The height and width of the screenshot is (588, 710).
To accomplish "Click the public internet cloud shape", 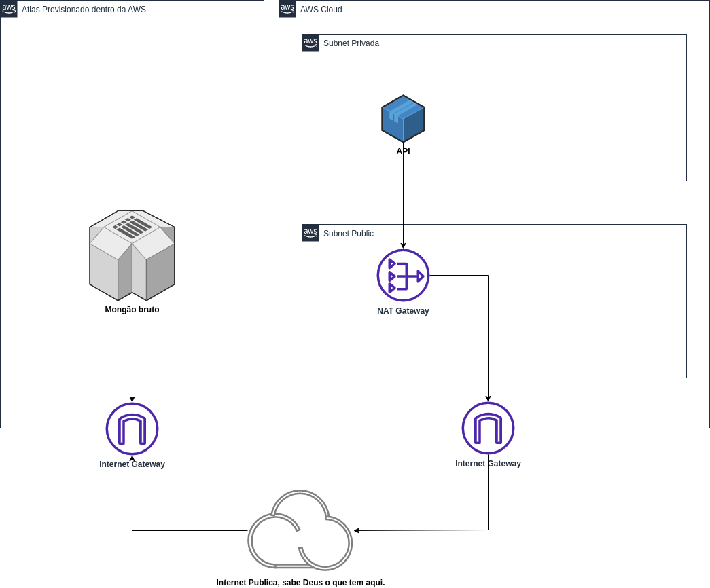I will (x=300, y=531).
